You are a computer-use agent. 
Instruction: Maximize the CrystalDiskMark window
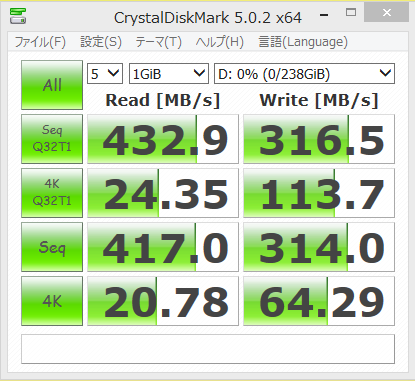click(x=351, y=13)
